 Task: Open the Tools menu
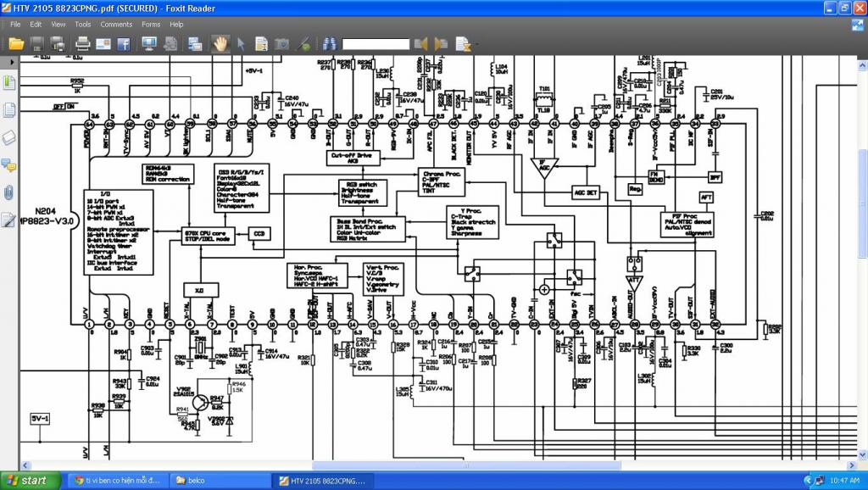pos(83,25)
